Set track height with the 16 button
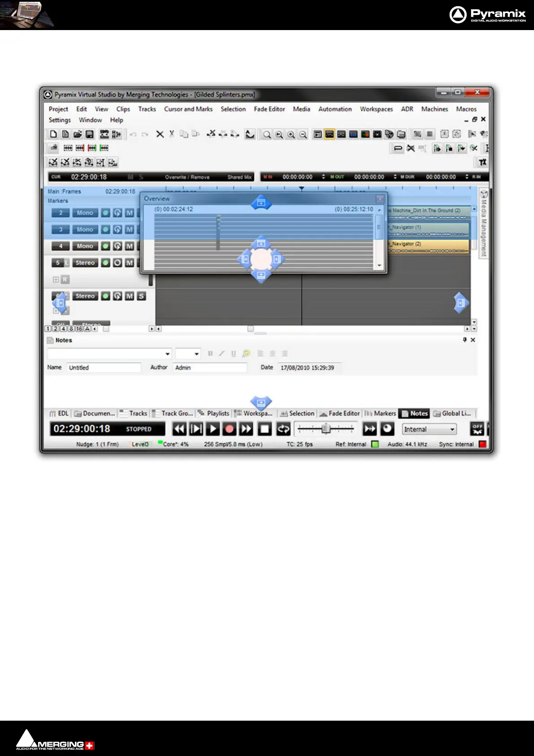Viewport: 534px width, 756px height. [79, 329]
